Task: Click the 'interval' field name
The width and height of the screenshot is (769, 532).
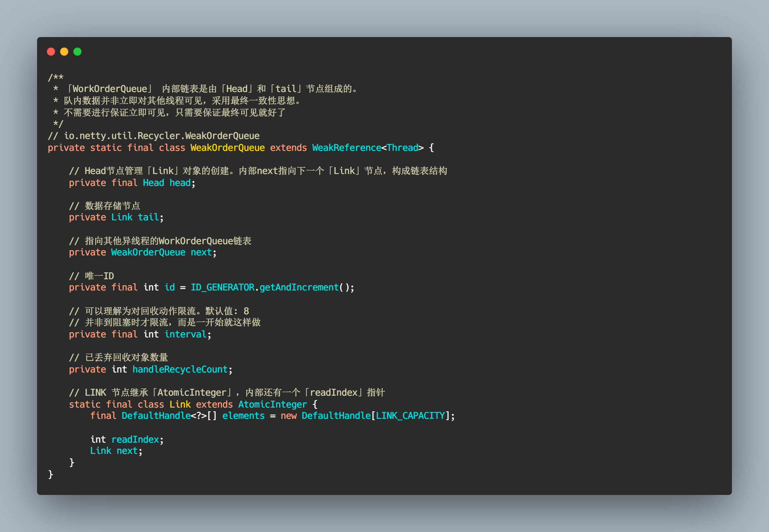Action: 185,334
